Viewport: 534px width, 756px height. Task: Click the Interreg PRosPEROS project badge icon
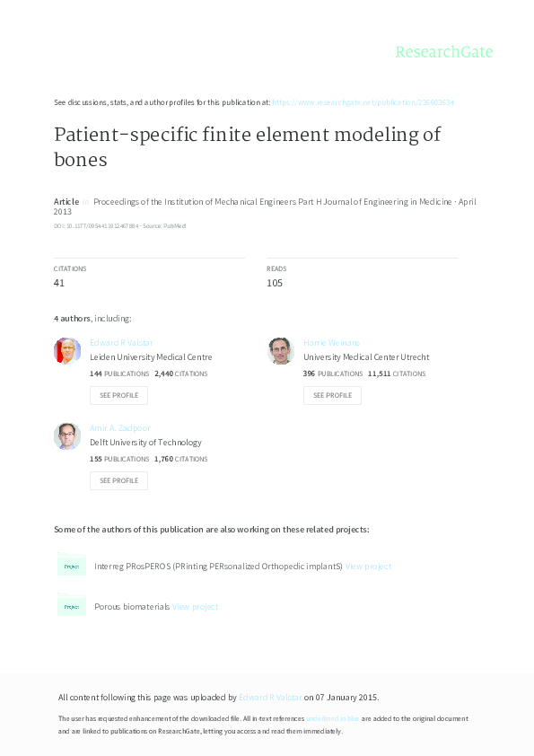[72, 566]
